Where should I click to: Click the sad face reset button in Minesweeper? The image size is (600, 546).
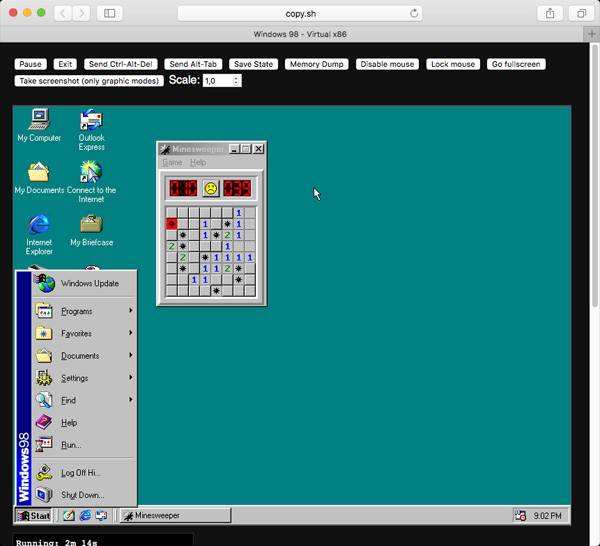pos(210,188)
